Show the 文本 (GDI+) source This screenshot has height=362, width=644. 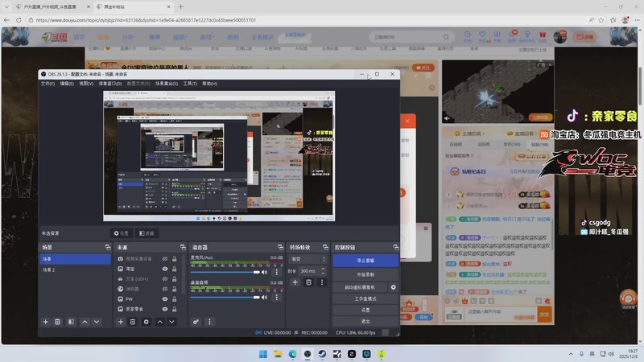click(165, 279)
